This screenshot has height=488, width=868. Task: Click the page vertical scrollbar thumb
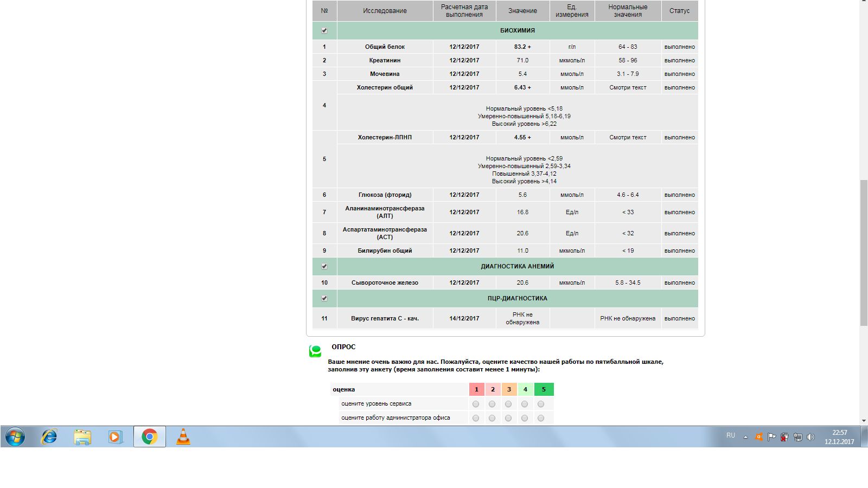click(864, 252)
